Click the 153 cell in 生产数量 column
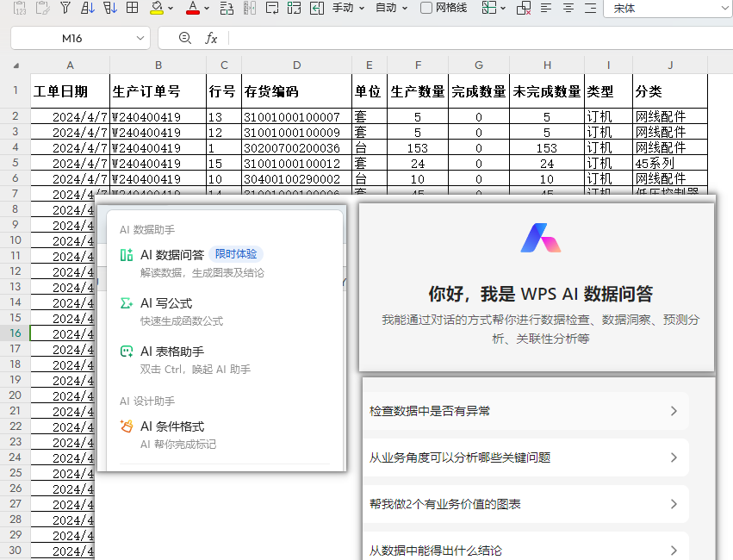This screenshot has width=733, height=560. 418,147
